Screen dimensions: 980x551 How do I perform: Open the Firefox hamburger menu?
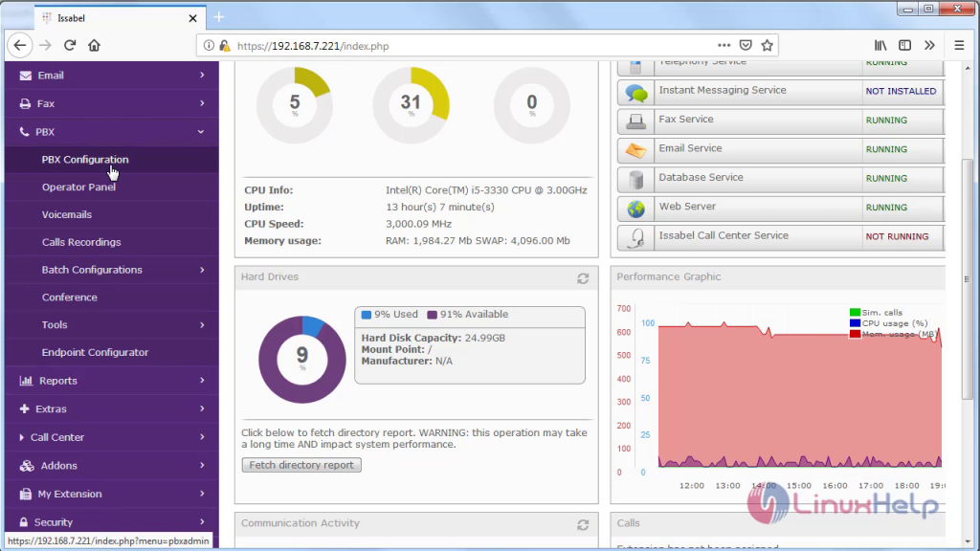coord(959,45)
